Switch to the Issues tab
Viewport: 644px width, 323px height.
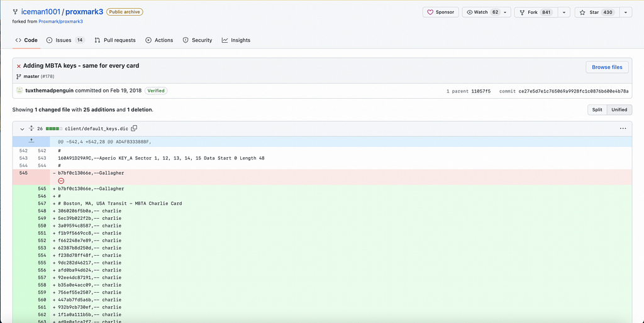[65, 40]
